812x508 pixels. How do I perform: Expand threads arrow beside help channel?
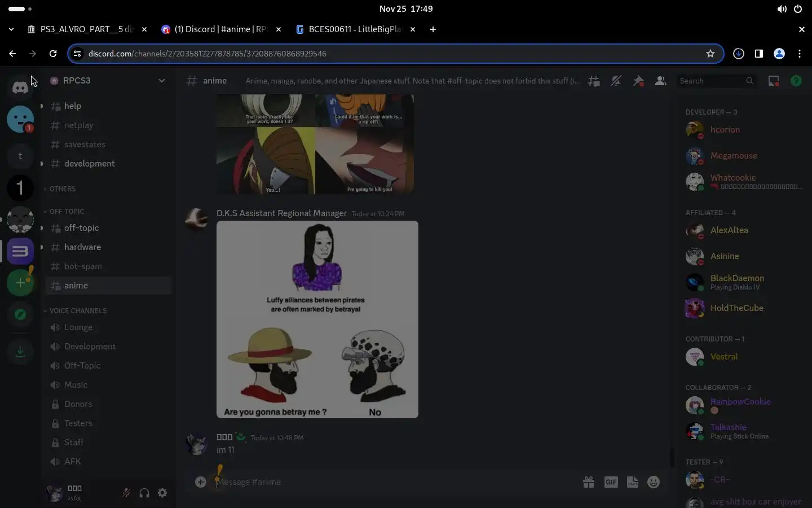pos(41,106)
